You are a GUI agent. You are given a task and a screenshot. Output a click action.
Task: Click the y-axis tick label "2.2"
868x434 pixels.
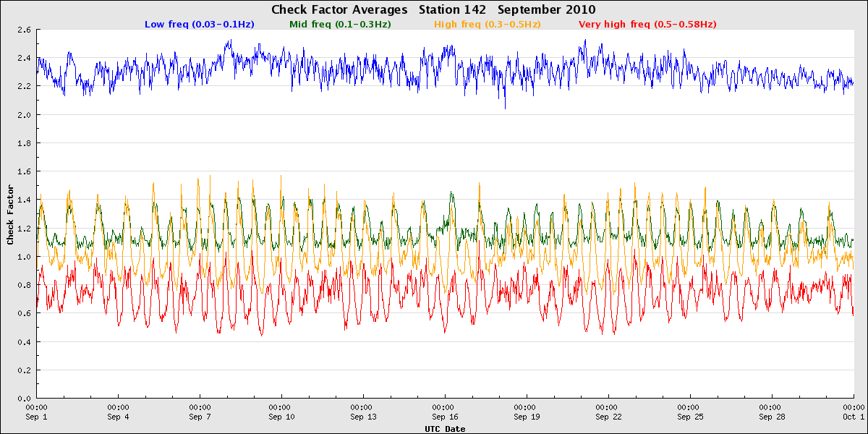(x=24, y=86)
